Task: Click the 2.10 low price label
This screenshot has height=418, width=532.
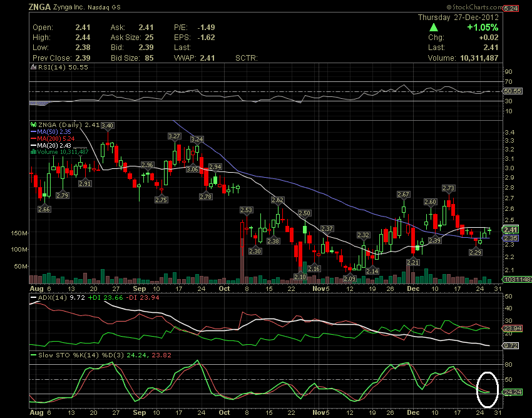Action: tap(300, 277)
